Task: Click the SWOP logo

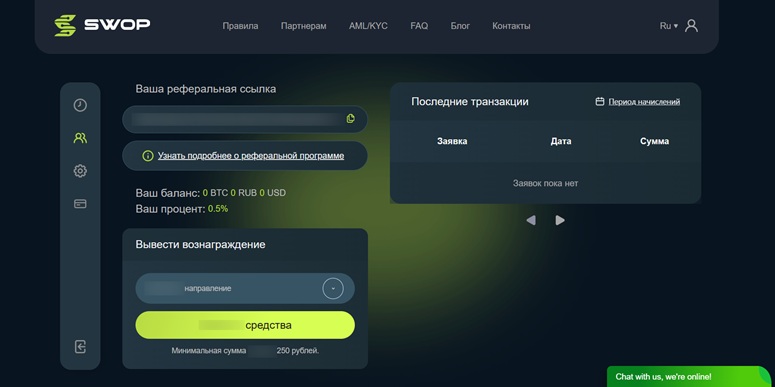Action: point(102,25)
